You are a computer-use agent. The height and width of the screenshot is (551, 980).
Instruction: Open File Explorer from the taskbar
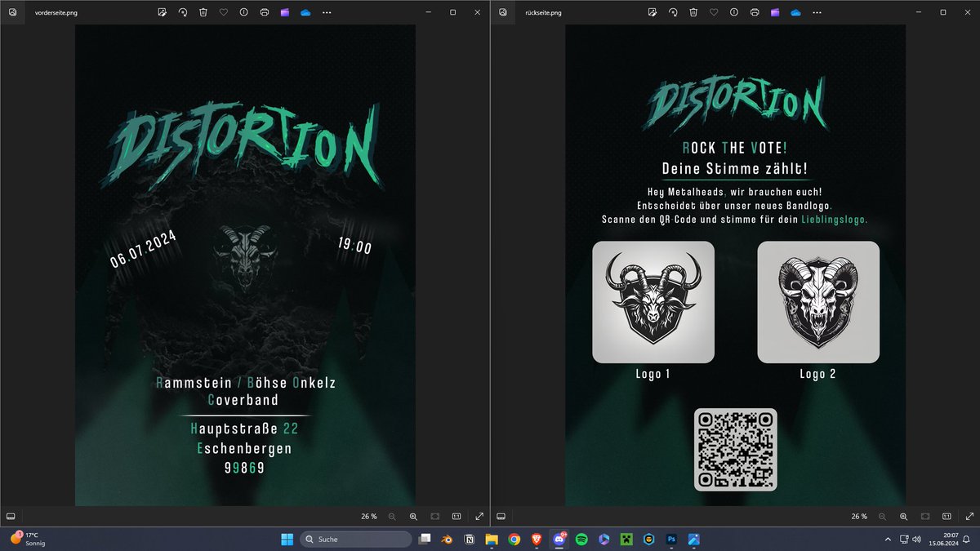(x=492, y=539)
